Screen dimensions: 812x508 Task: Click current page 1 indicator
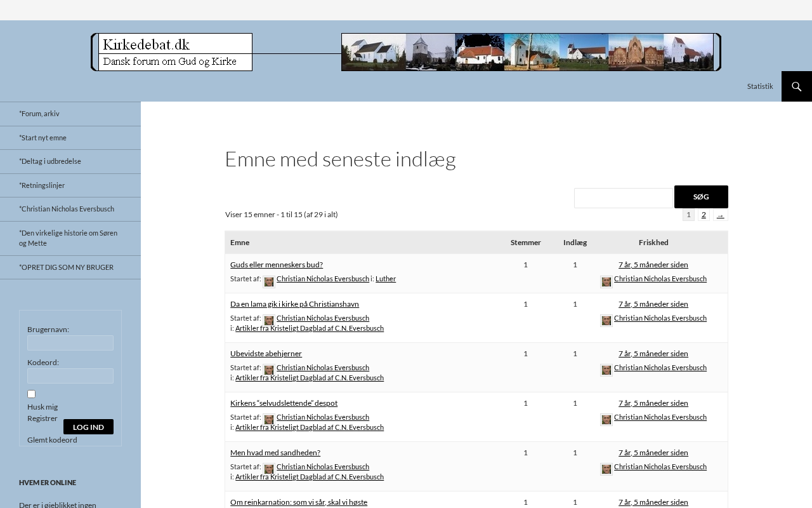click(x=688, y=215)
